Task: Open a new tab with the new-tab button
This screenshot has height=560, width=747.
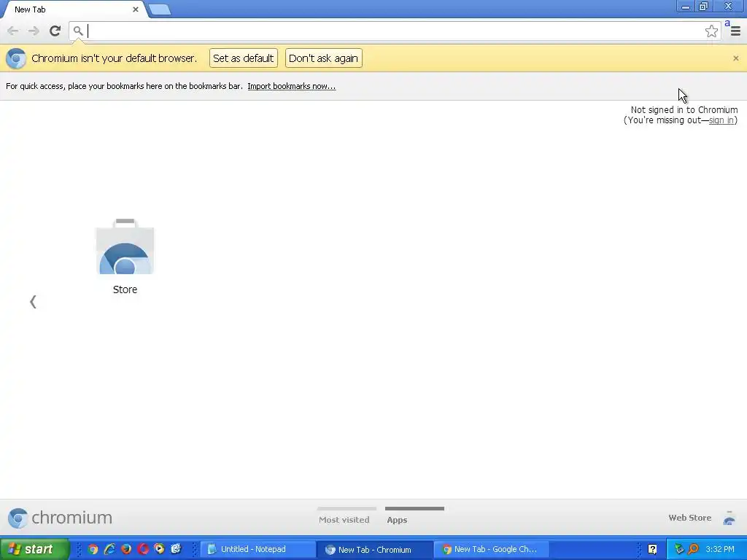Action: coord(160,9)
